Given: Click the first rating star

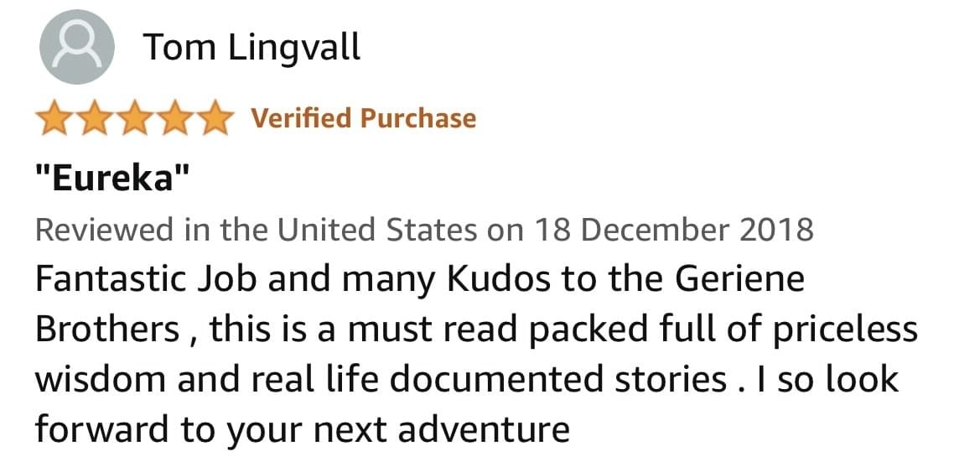Looking at the screenshot, I should point(54,118).
